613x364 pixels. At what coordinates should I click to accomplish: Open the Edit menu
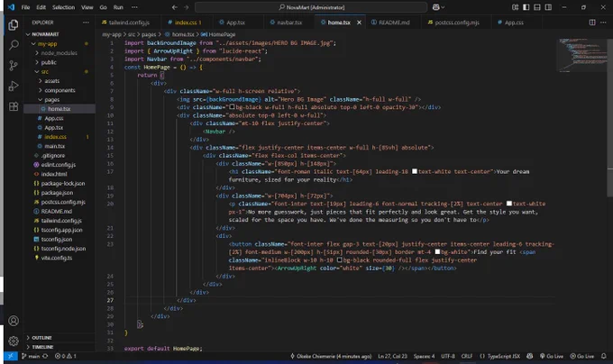(x=41, y=7)
